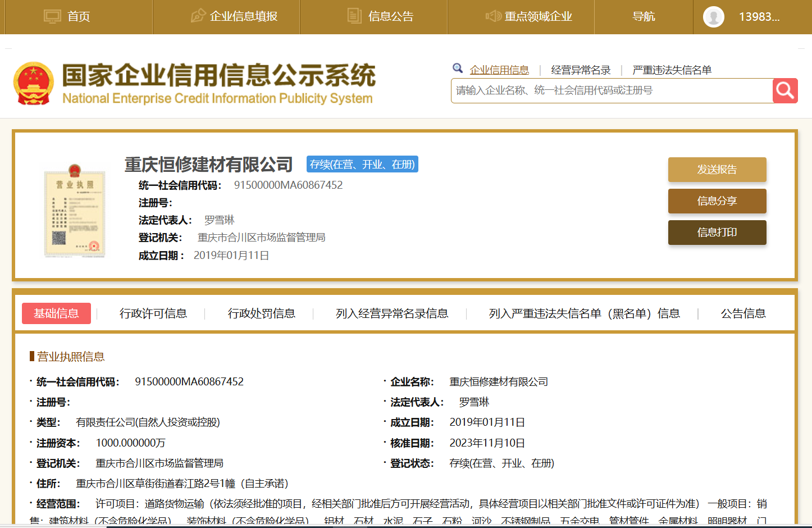Viewport: 812px width, 528px height.
Task: Click the pencil icon beside 企业信息填报
Action: (x=198, y=16)
